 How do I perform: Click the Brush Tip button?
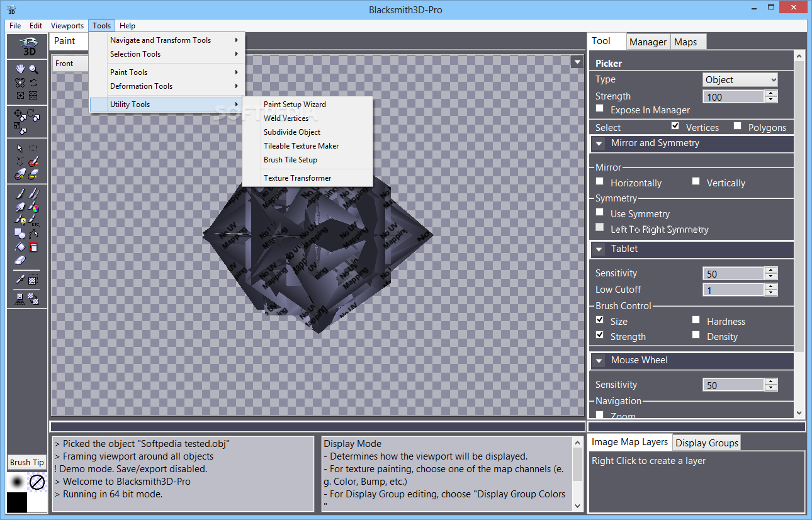[27, 462]
